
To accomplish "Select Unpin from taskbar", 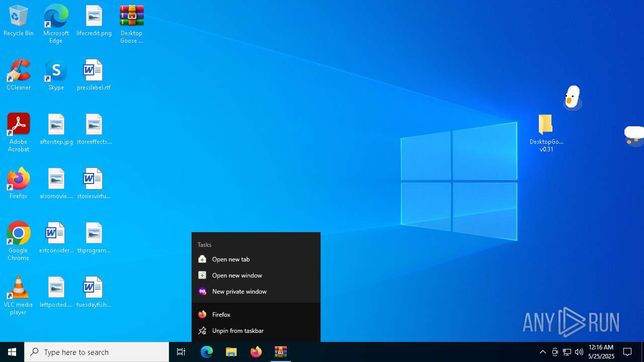I will (x=256, y=331).
